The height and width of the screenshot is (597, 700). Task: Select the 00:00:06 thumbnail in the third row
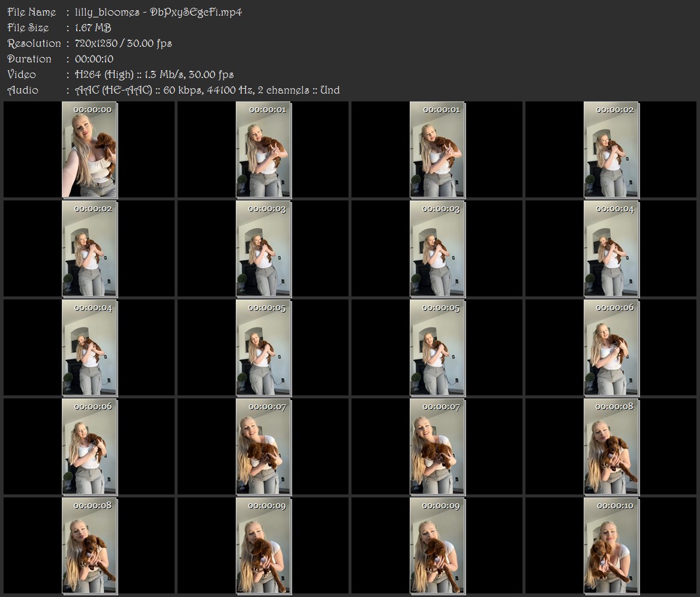pos(611,348)
